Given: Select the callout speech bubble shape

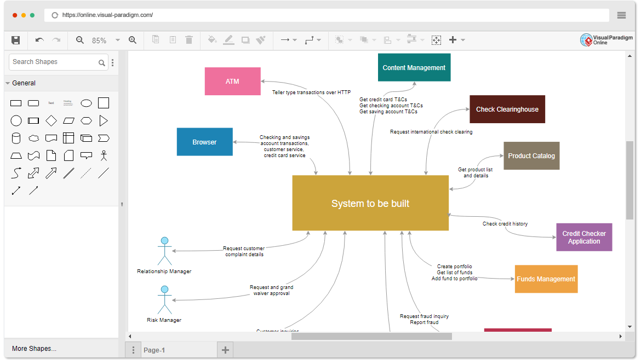Looking at the screenshot, I should tap(86, 155).
